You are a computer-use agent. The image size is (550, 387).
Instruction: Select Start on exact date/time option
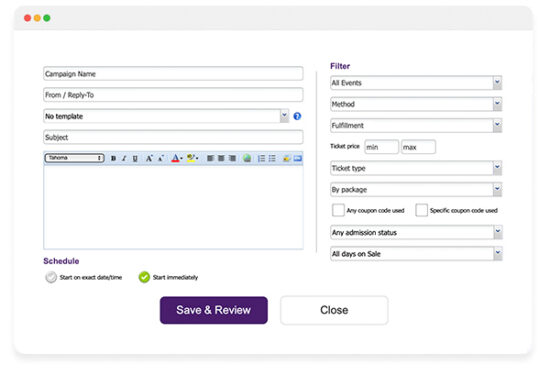(x=51, y=277)
